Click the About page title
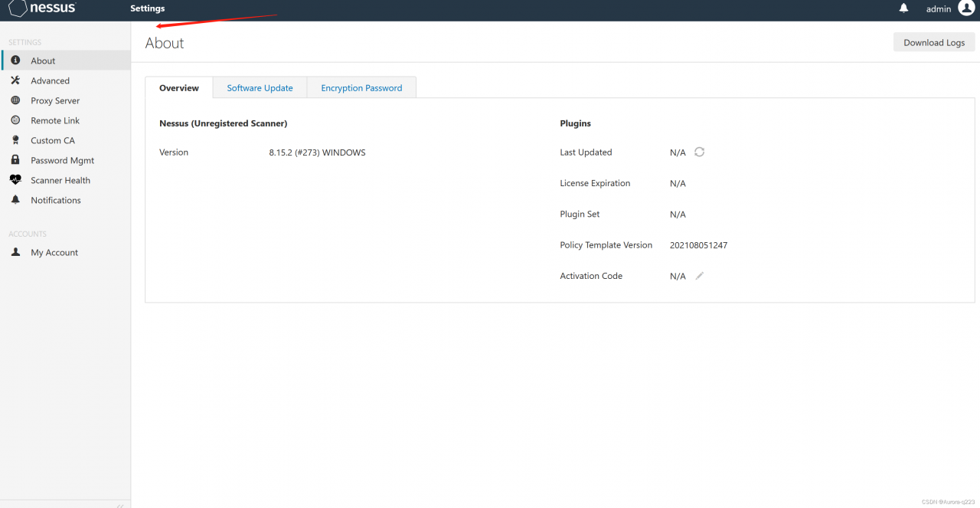This screenshot has height=508, width=980. coord(165,43)
